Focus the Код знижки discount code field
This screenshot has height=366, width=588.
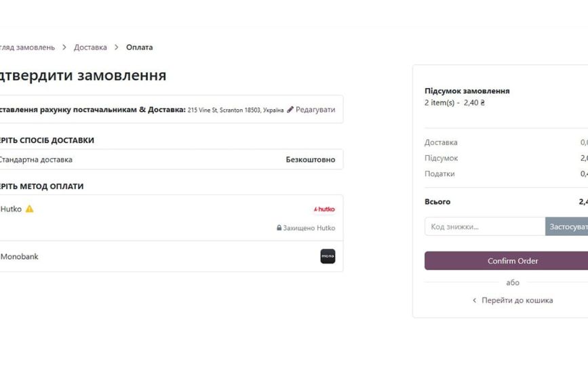point(484,226)
